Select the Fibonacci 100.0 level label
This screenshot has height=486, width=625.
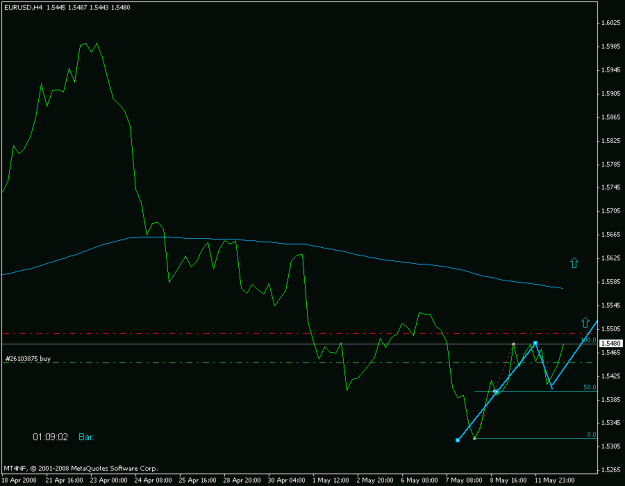tap(588, 340)
